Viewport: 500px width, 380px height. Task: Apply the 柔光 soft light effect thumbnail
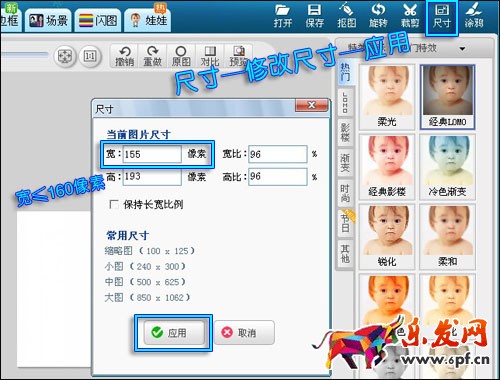pos(387,97)
